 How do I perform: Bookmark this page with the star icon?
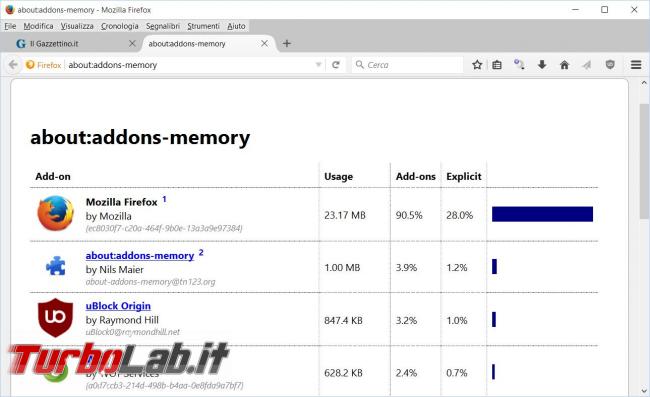click(477, 65)
